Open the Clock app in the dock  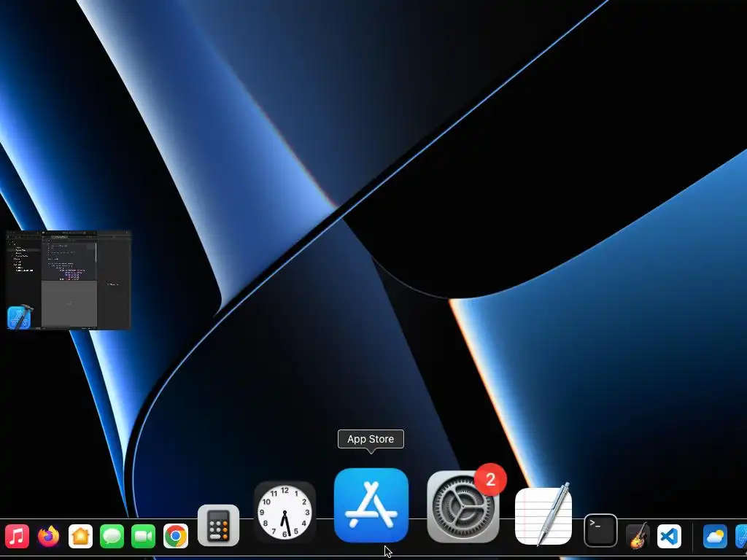[285, 513]
